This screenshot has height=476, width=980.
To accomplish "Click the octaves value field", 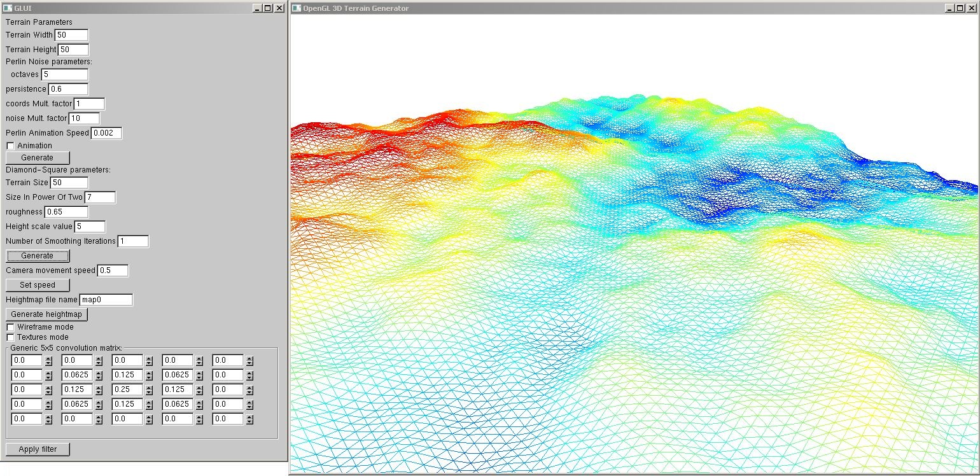I will 65,74.
